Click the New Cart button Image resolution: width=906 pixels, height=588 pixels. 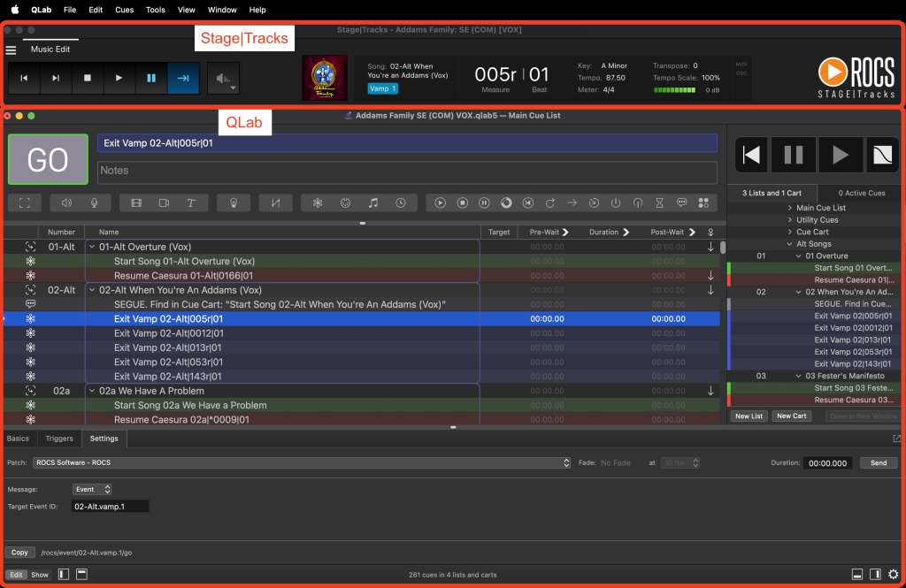pyautogui.click(x=791, y=416)
